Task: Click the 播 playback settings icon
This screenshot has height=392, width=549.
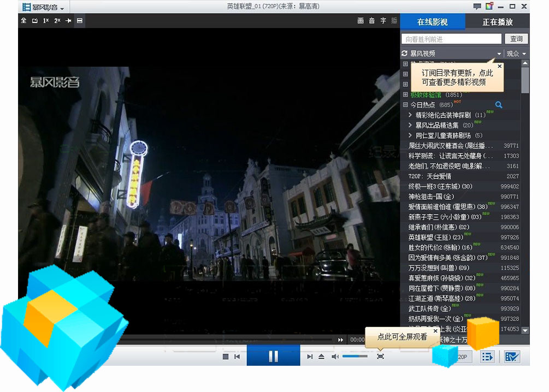Action: pos(394,21)
